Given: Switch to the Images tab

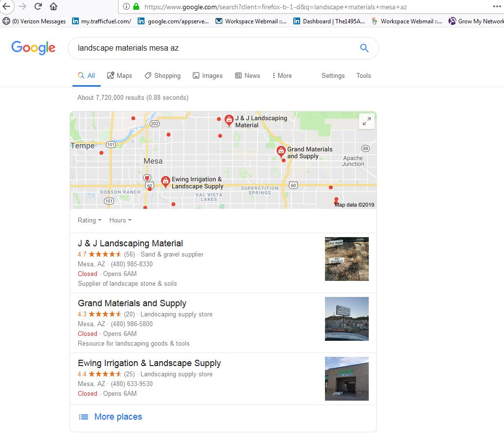Looking at the screenshot, I should click(x=207, y=75).
